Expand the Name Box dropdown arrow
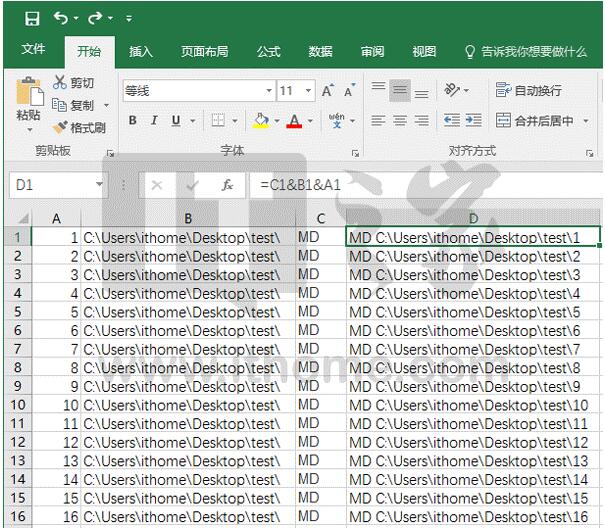 point(99,185)
